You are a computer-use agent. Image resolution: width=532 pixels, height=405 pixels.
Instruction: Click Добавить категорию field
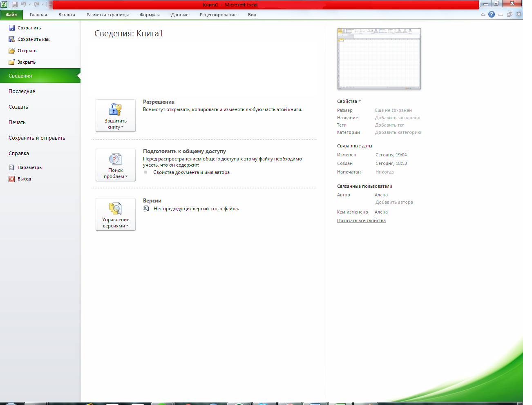point(398,132)
